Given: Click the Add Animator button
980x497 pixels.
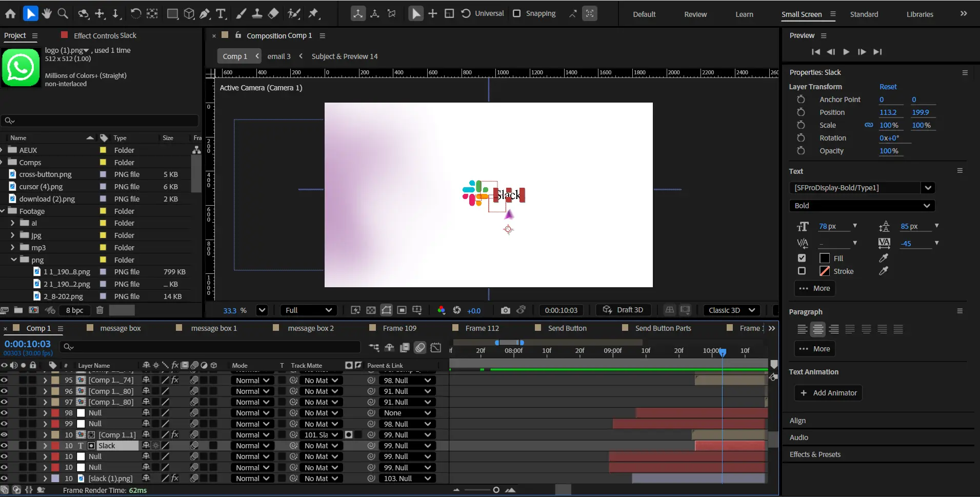Looking at the screenshot, I should [x=828, y=393].
